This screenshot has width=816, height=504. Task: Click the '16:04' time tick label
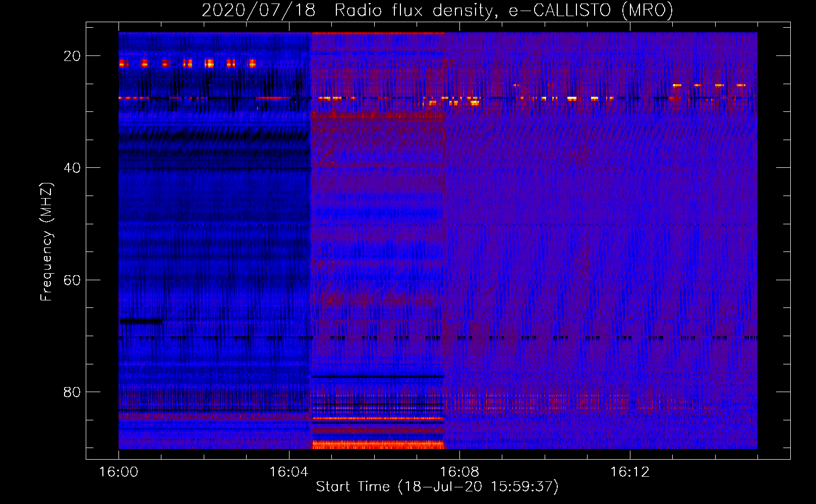point(288,472)
